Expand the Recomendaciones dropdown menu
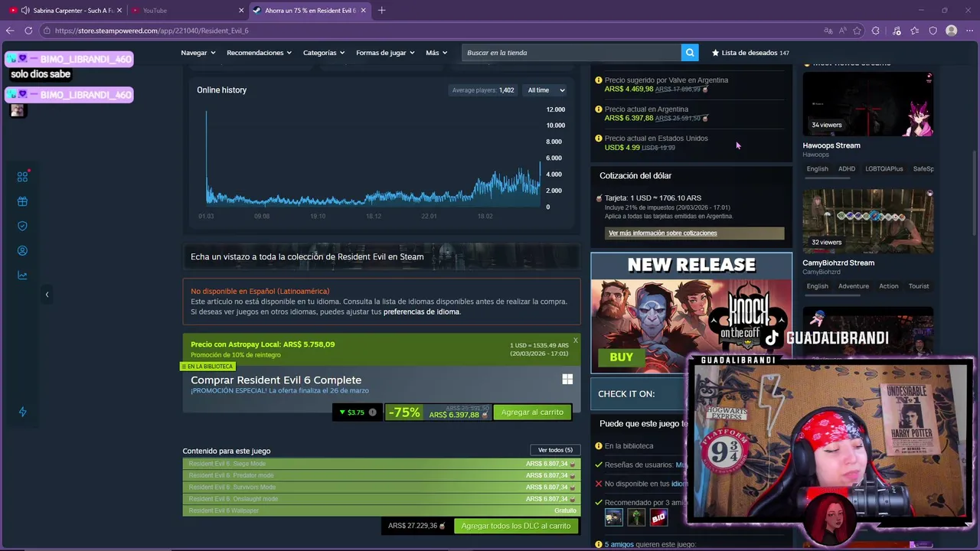The width and height of the screenshot is (980, 551). coord(259,53)
